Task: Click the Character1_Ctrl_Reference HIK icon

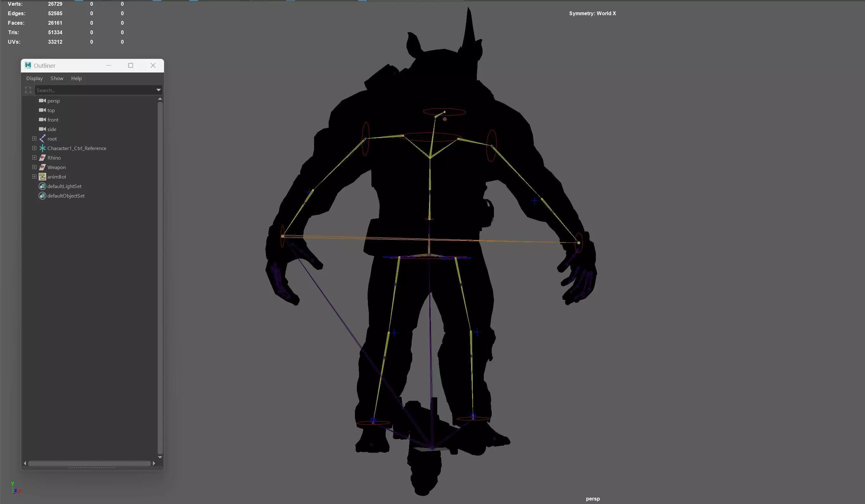Action: 42,148
